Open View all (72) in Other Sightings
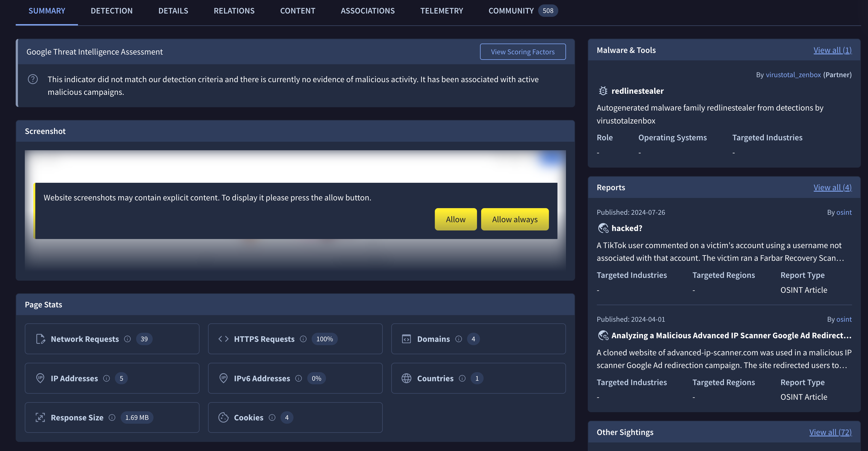The width and height of the screenshot is (868, 451). [x=830, y=432]
